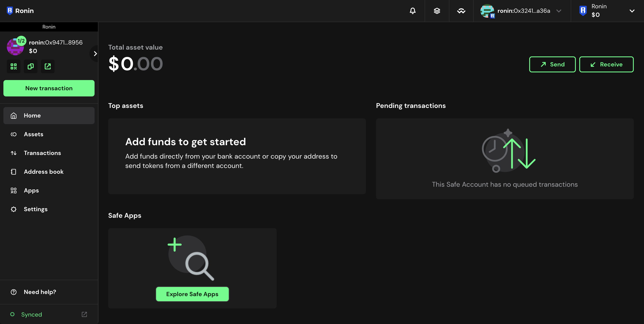Open the sync status external link icon
644x324 pixels.
tap(84, 314)
